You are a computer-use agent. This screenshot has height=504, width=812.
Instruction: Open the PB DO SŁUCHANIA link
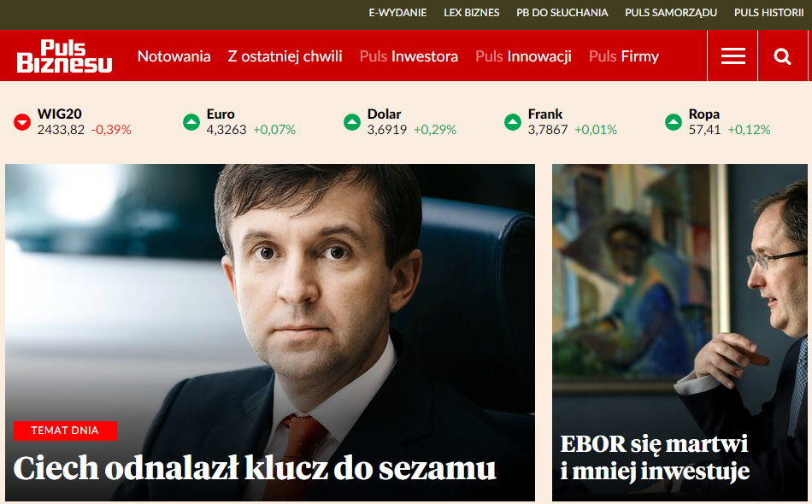click(562, 13)
